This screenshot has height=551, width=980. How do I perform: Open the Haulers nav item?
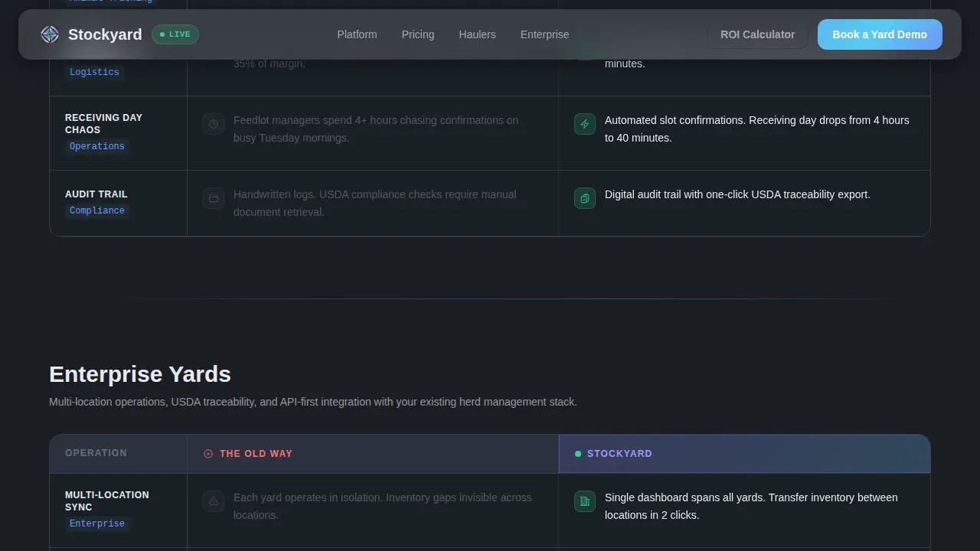477,34
